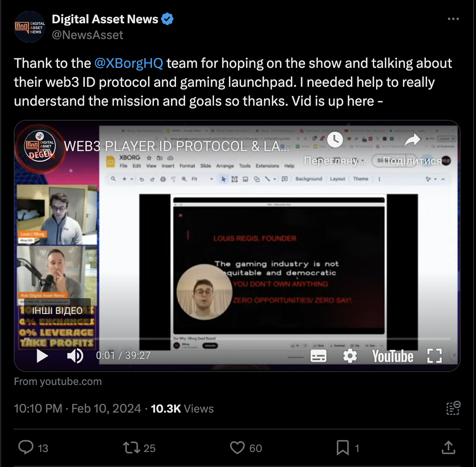Like the post with the heart icon
476x467 pixels.
(237, 448)
